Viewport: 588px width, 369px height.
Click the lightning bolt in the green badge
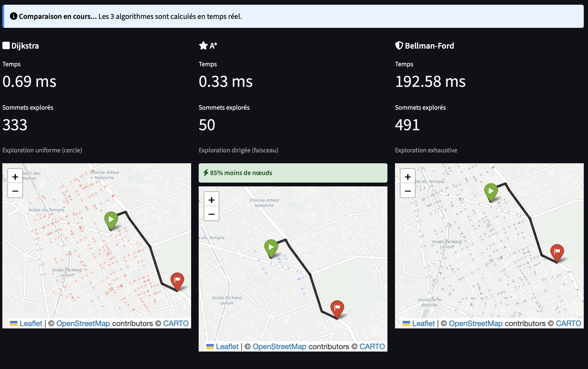pos(206,173)
